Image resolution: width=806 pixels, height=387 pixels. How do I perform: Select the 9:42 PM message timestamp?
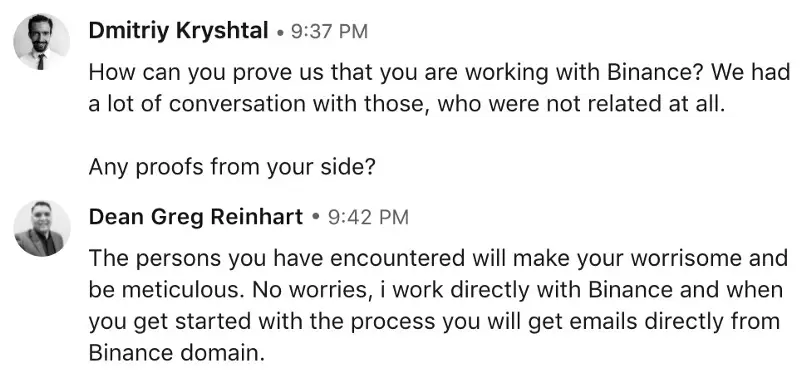368,217
